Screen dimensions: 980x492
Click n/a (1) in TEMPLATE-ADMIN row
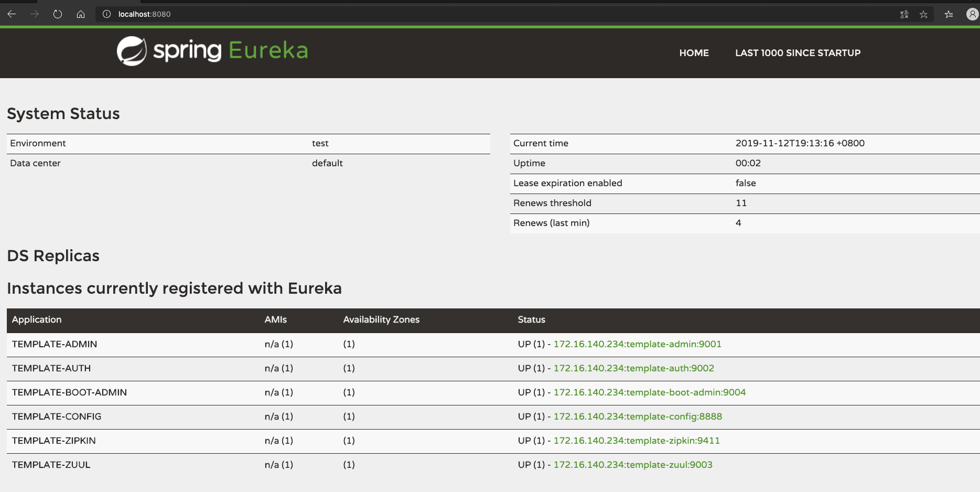tap(279, 344)
